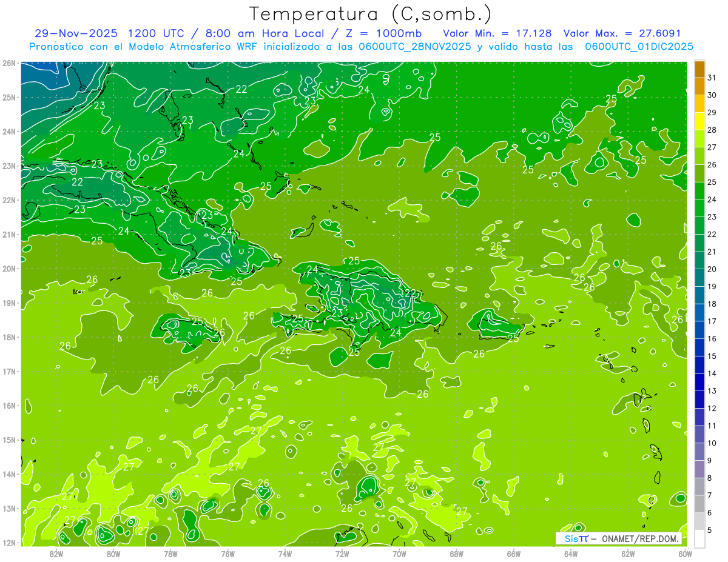728x562 pixels.
Task: Click legend value 31 on the color bar
Action: 712,78
